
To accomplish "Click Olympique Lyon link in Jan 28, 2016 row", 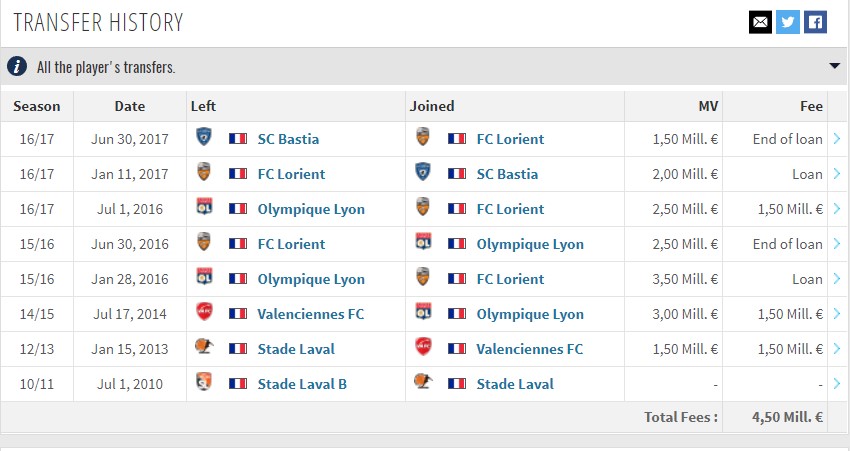I will pos(311,279).
